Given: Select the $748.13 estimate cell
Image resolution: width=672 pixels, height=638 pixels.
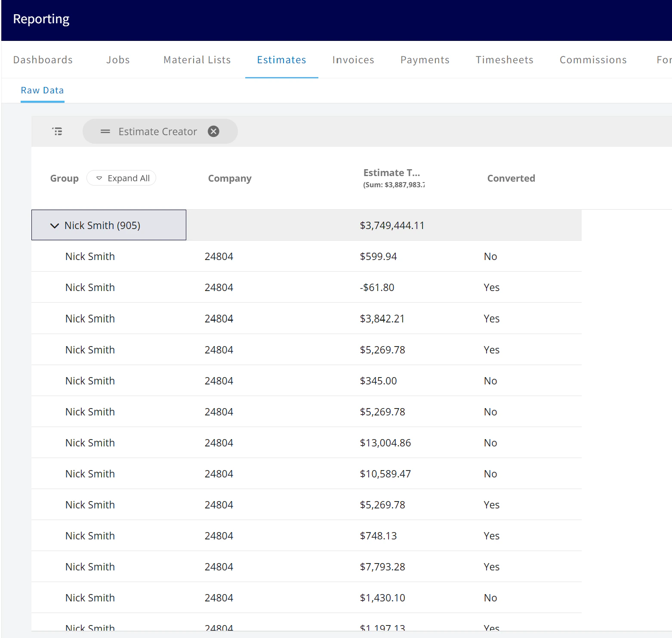Looking at the screenshot, I should click(x=378, y=536).
